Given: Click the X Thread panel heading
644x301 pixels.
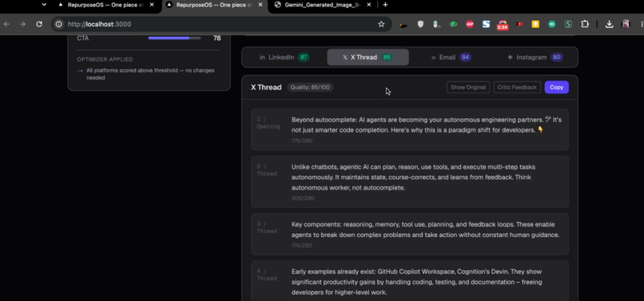Looking at the screenshot, I should [x=266, y=87].
